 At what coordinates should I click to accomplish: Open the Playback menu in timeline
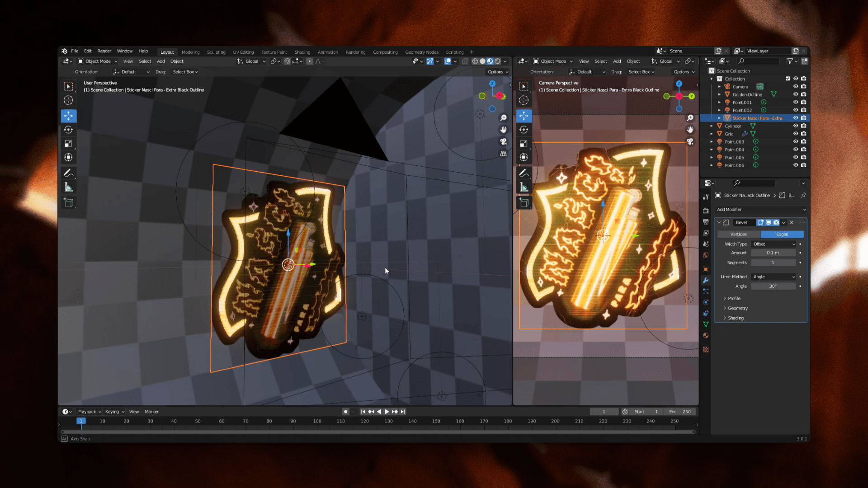[89, 412]
